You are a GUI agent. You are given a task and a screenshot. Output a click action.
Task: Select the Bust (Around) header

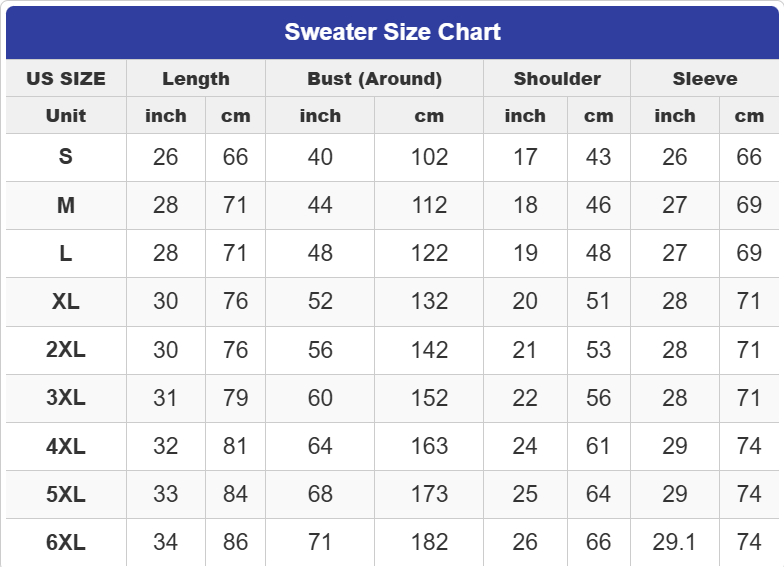coord(374,79)
